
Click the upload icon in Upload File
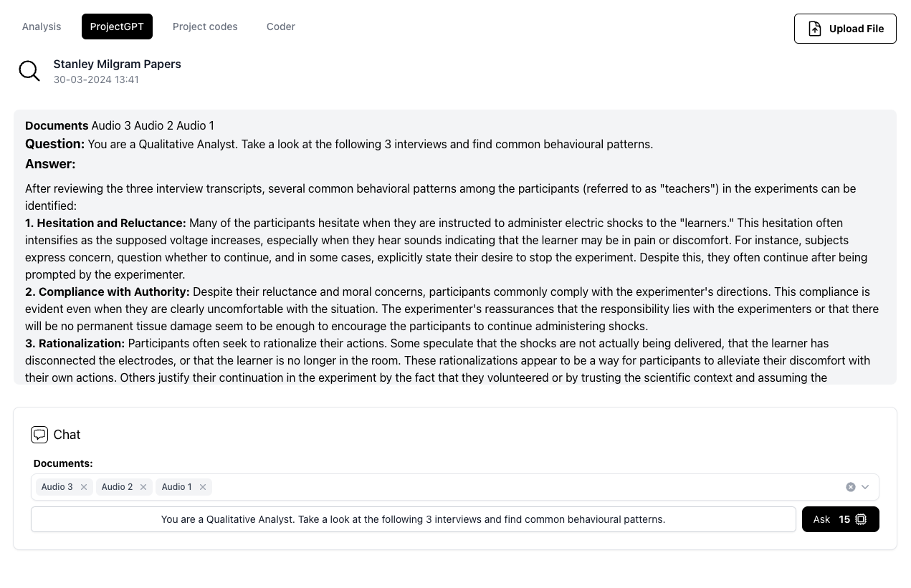click(815, 29)
